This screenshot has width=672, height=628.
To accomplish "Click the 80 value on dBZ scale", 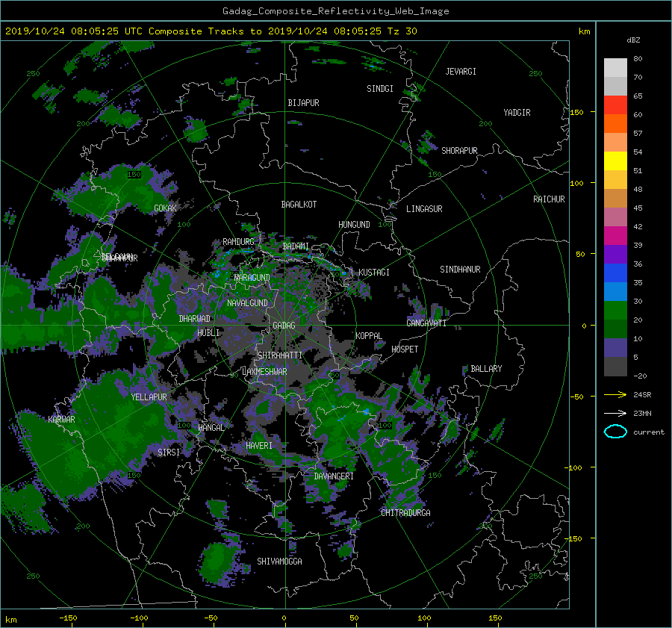I will pyautogui.click(x=638, y=59).
